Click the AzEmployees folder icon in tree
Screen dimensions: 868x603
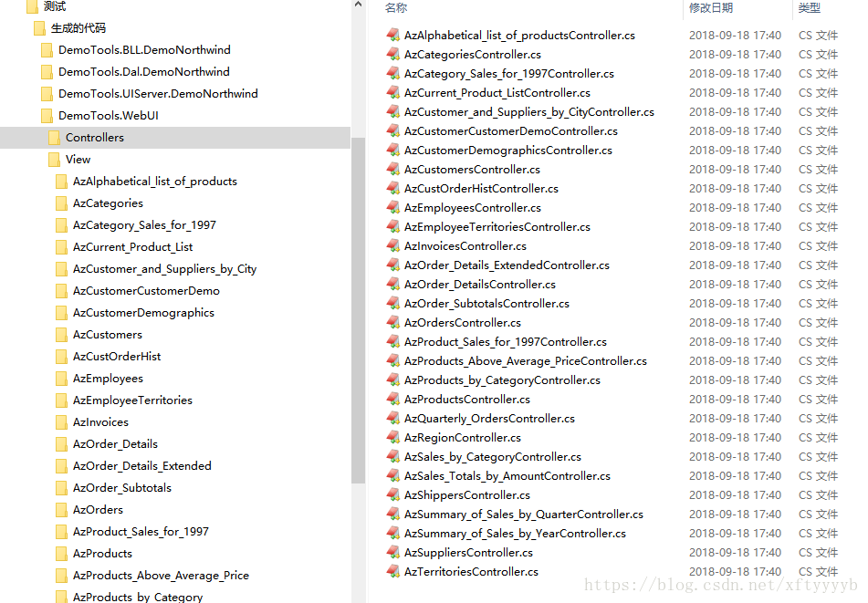61,379
